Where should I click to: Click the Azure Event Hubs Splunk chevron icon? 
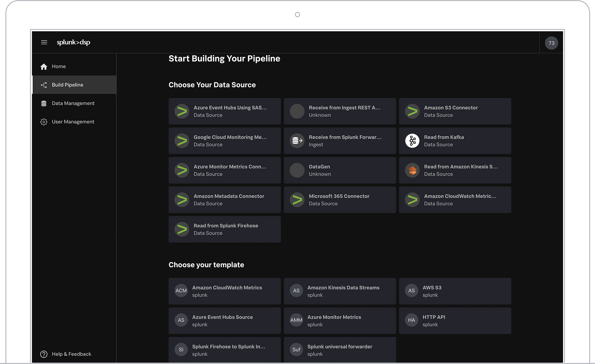click(x=182, y=111)
